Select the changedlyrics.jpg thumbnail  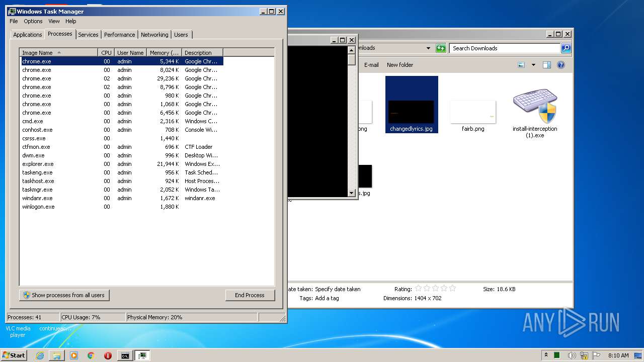click(x=412, y=105)
